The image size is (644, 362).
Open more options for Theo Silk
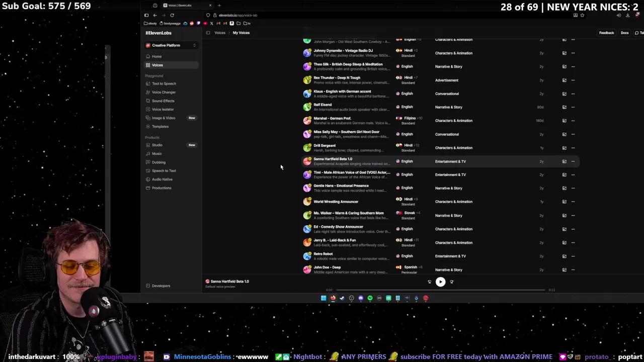pyautogui.click(x=573, y=66)
